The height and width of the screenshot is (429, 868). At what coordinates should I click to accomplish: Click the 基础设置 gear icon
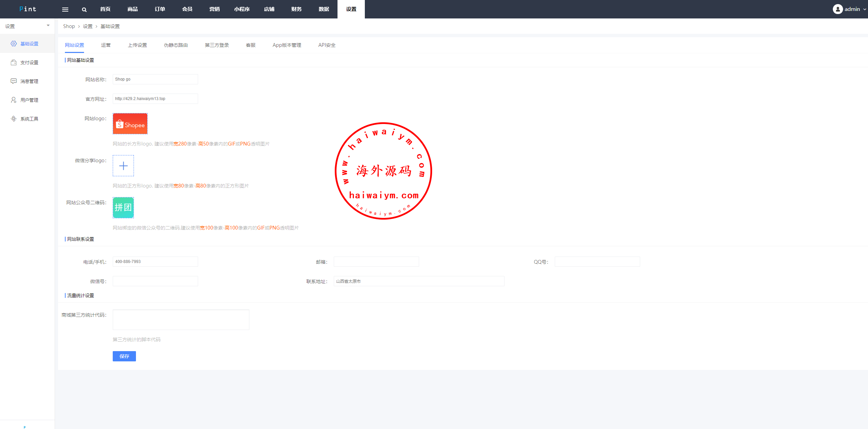click(x=14, y=44)
